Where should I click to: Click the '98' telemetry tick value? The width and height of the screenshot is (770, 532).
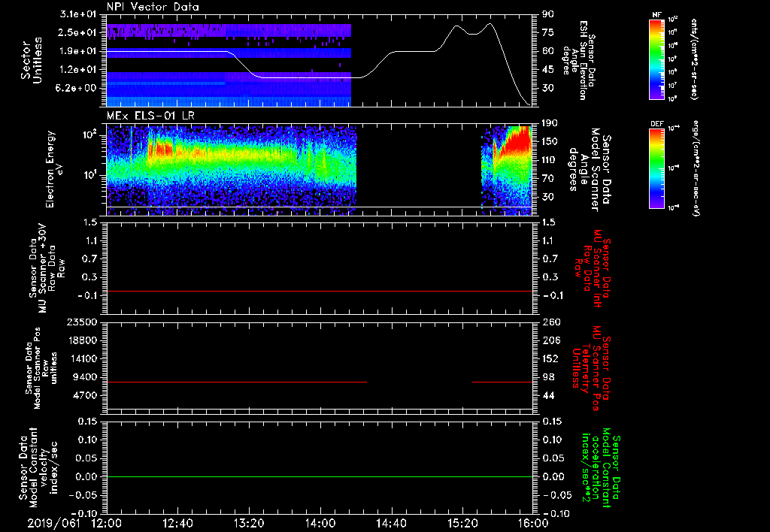click(548, 377)
